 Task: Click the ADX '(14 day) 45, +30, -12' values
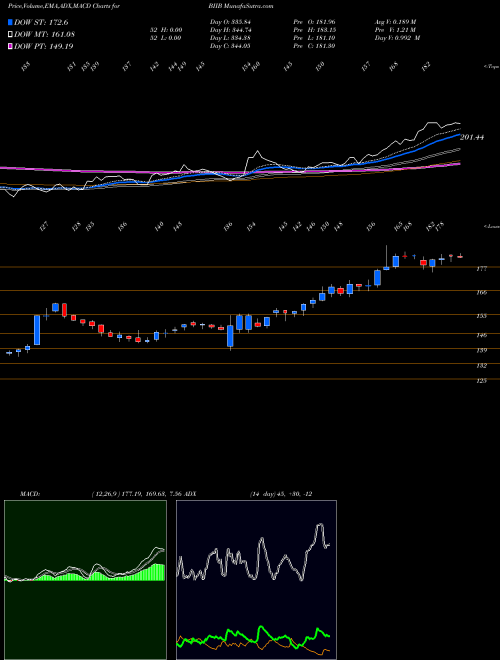tap(280, 494)
